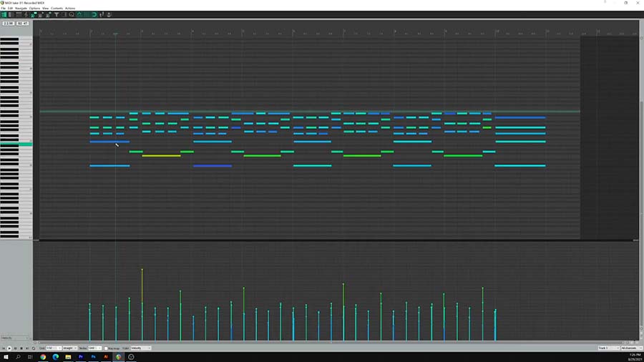Open the straight grid type dropdown
The height and width of the screenshot is (362, 644).
[70, 348]
